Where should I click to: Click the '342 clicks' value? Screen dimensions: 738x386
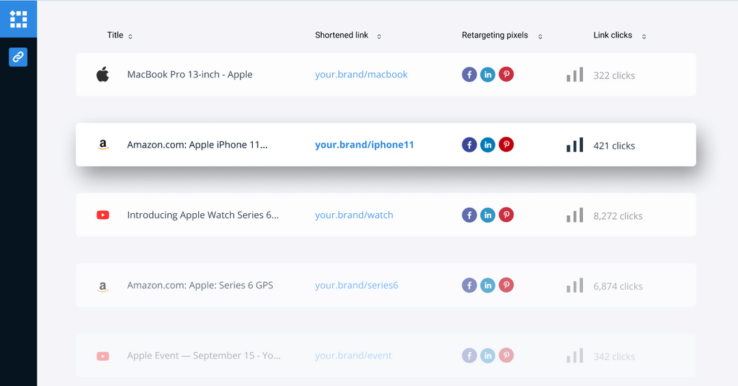coord(614,356)
